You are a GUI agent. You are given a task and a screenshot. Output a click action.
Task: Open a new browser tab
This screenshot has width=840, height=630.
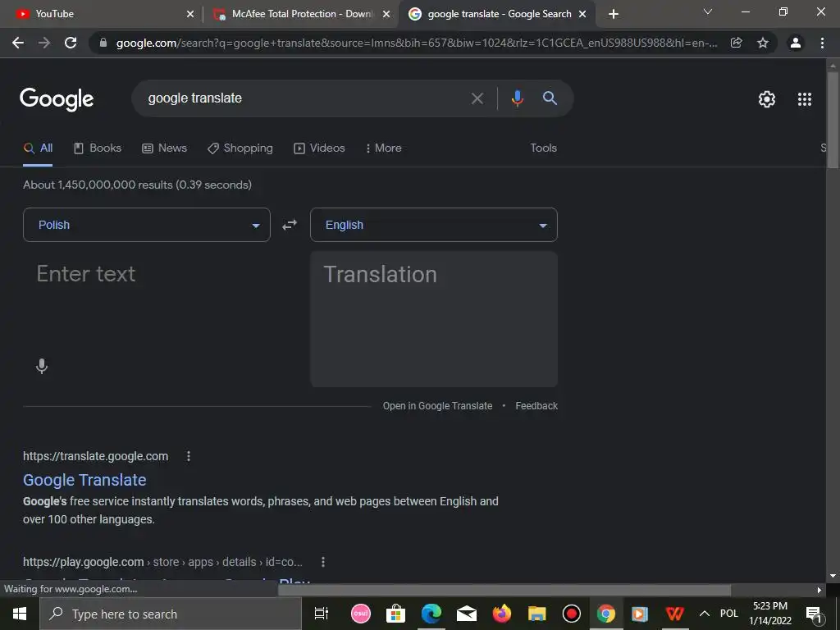coord(614,14)
